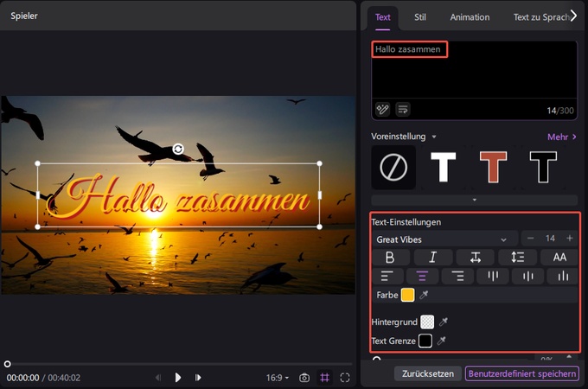
Task: Open the Great Vibes font dropdown
Action: coord(444,239)
